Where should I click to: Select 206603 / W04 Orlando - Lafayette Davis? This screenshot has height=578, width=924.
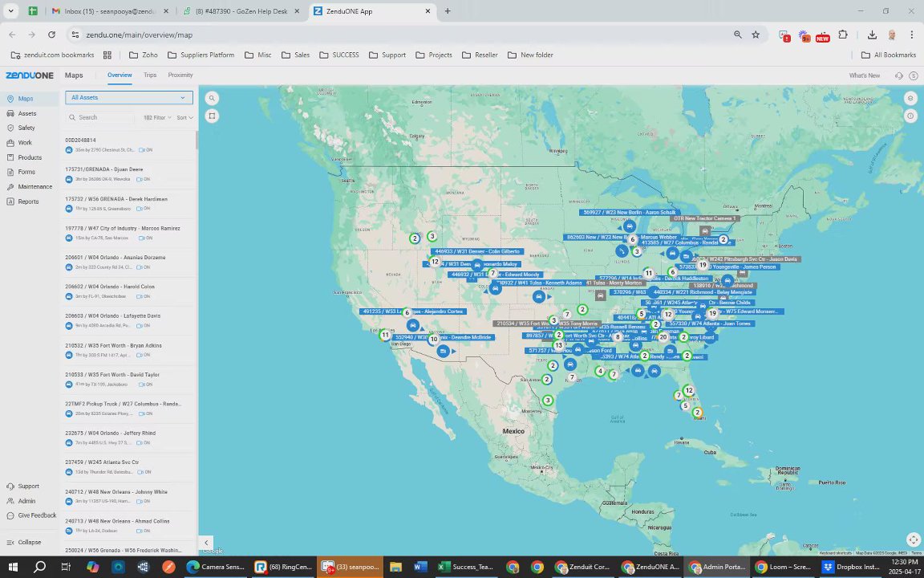tap(128, 320)
